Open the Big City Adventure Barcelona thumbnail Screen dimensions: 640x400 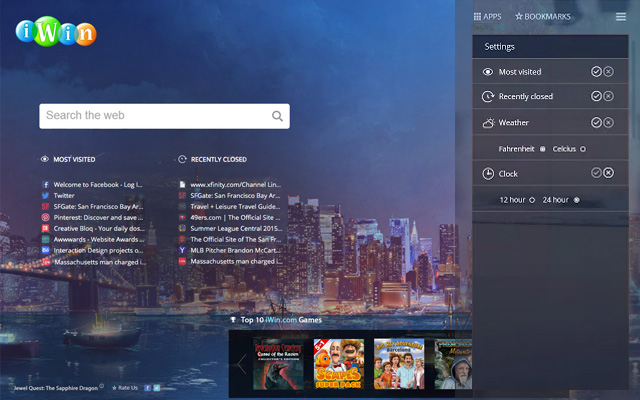[x=399, y=364]
